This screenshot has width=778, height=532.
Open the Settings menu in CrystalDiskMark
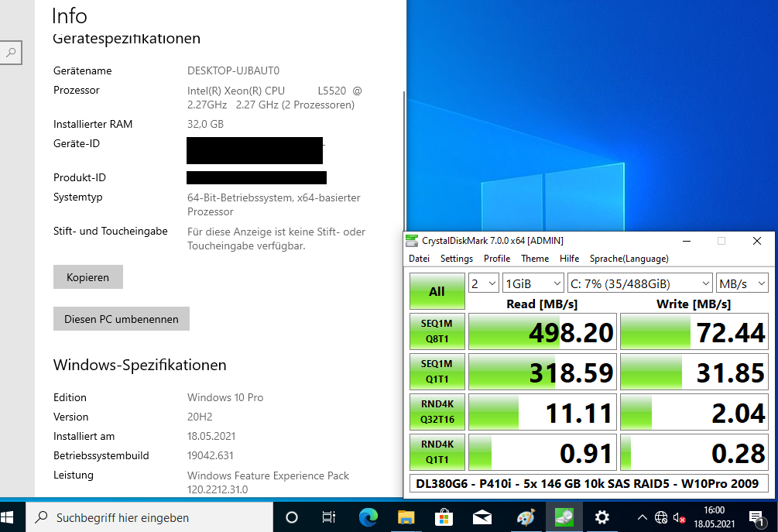click(457, 259)
